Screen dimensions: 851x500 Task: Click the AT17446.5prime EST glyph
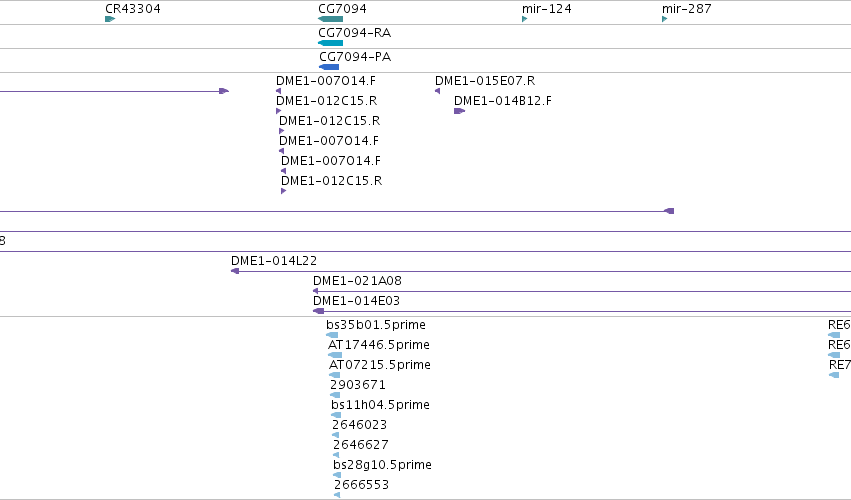tap(335, 355)
